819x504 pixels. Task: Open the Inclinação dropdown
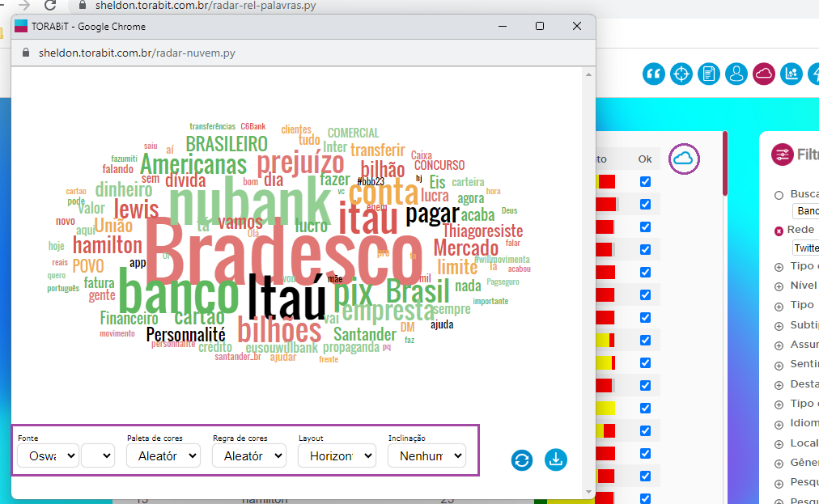point(426,456)
